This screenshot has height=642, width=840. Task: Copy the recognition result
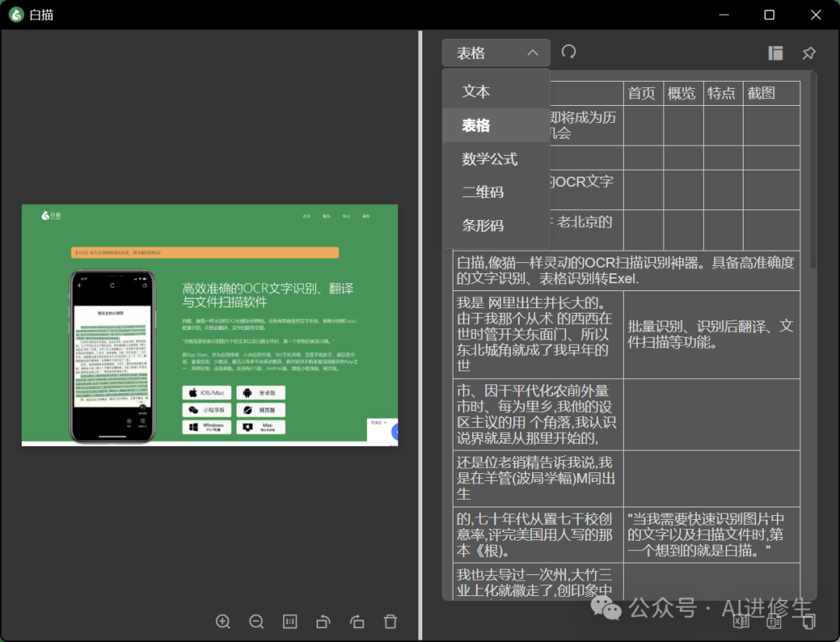tap(808, 621)
